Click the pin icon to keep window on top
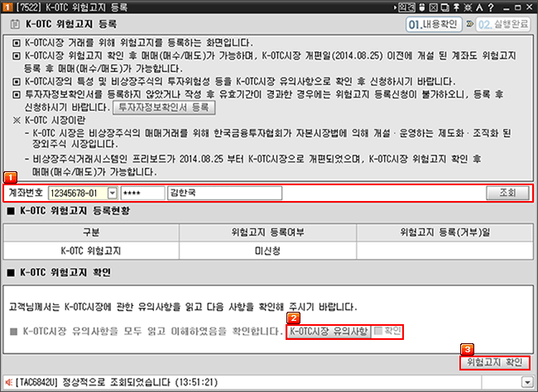This screenshot has width=538, height=392. click(456, 7)
